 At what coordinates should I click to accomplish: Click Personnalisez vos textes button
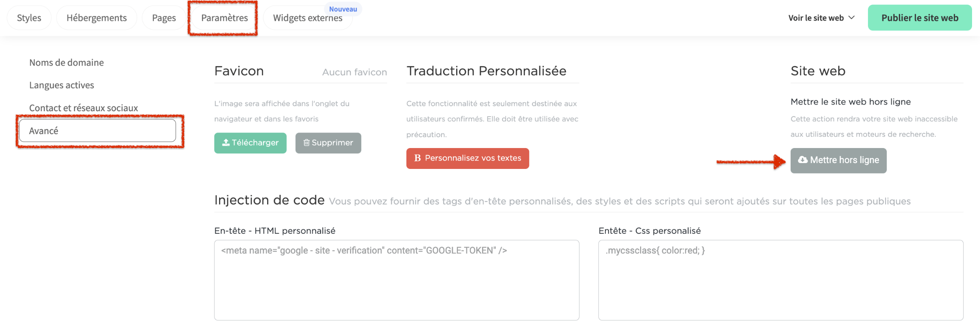tap(467, 158)
